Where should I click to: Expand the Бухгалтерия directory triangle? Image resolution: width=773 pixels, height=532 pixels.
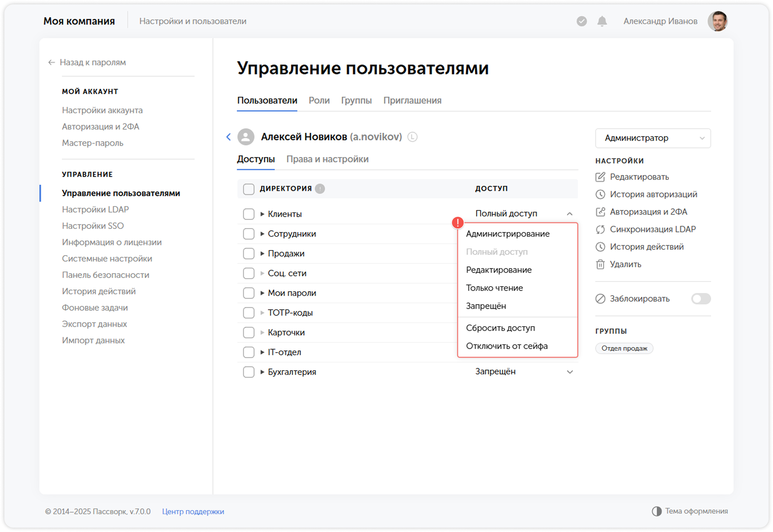[x=262, y=372]
